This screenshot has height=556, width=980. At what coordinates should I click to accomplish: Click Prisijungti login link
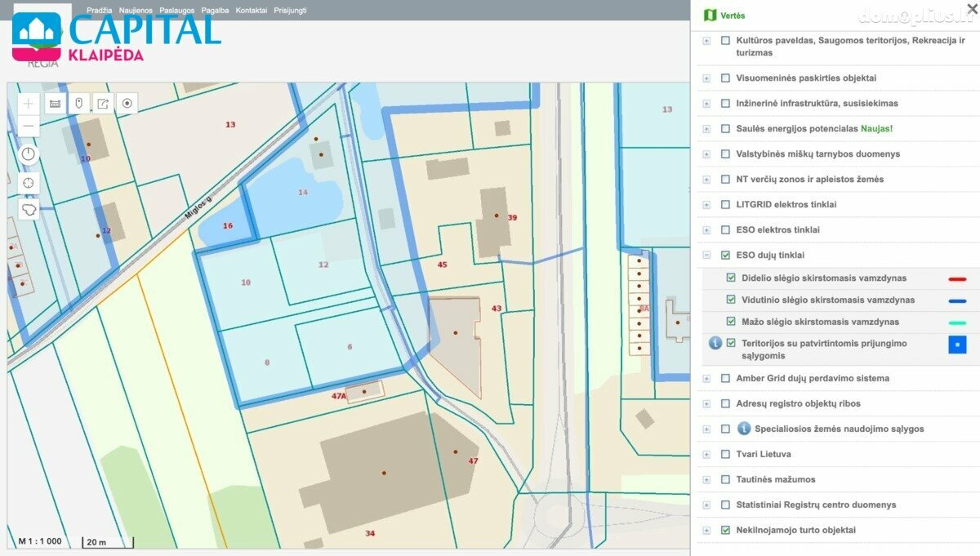291,10
